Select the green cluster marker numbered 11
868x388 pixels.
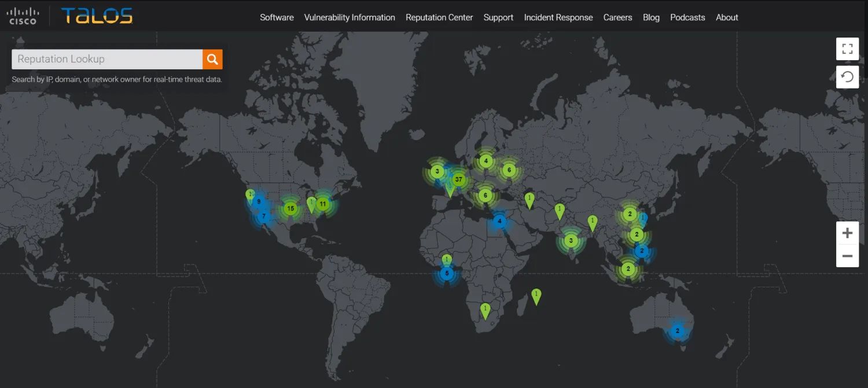(x=323, y=204)
